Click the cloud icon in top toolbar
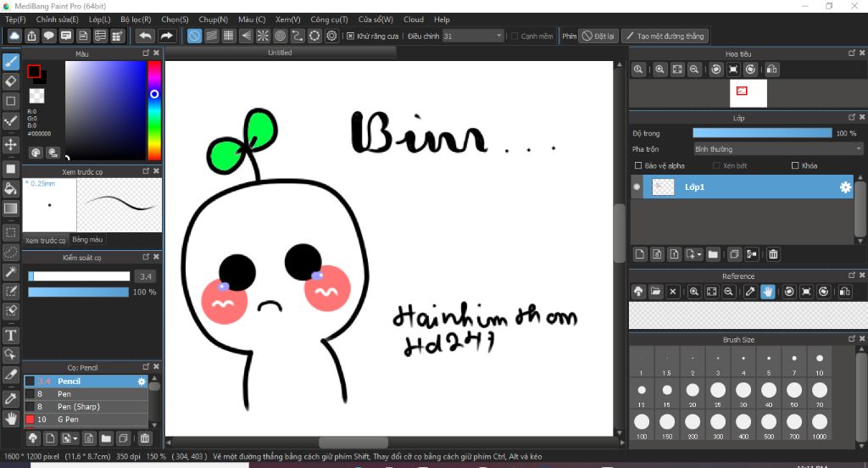The height and width of the screenshot is (468, 868). coord(14,36)
